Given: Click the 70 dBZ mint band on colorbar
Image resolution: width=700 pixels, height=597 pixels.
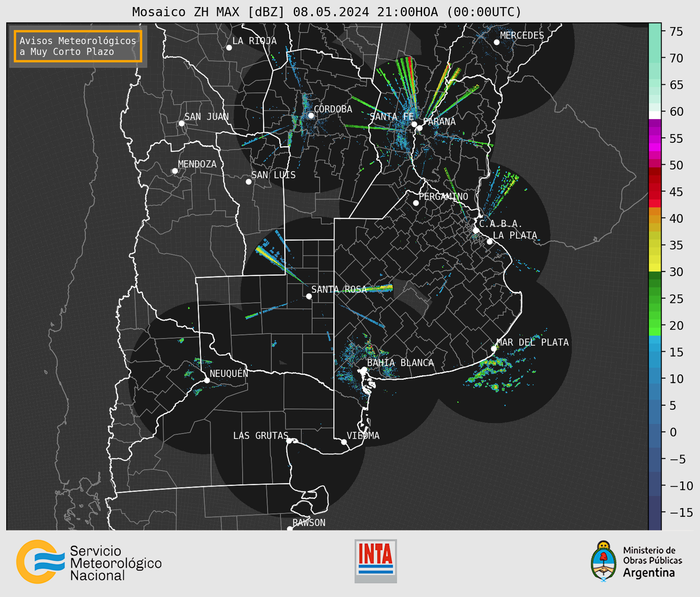Looking at the screenshot, I should click(x=655, y=58).
